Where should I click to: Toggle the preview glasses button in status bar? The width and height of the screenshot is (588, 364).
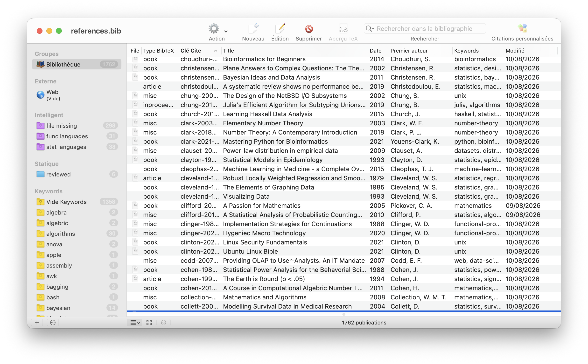pyautogui.click(x=164, y=323)
